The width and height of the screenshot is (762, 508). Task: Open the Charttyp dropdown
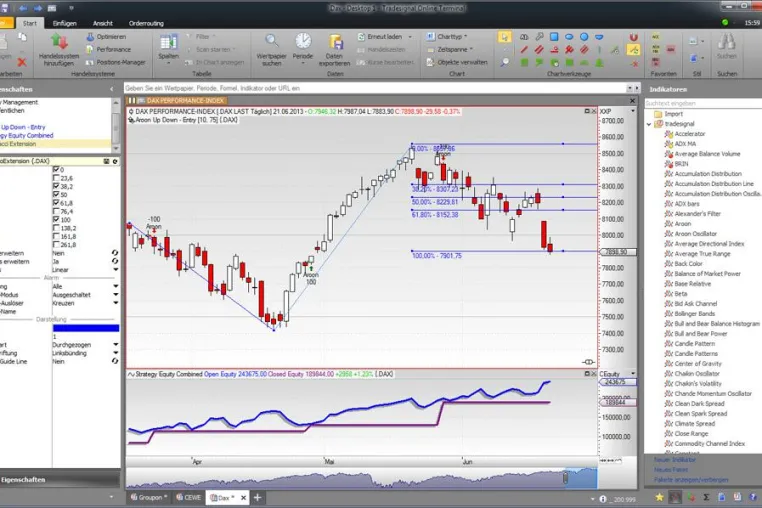(447, 36)
